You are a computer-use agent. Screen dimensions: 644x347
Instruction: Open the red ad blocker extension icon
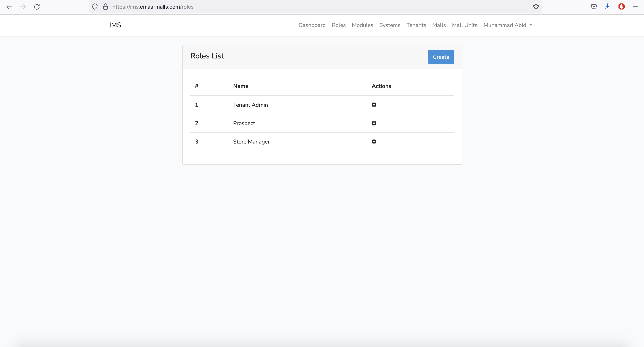(x=622, y=7)
